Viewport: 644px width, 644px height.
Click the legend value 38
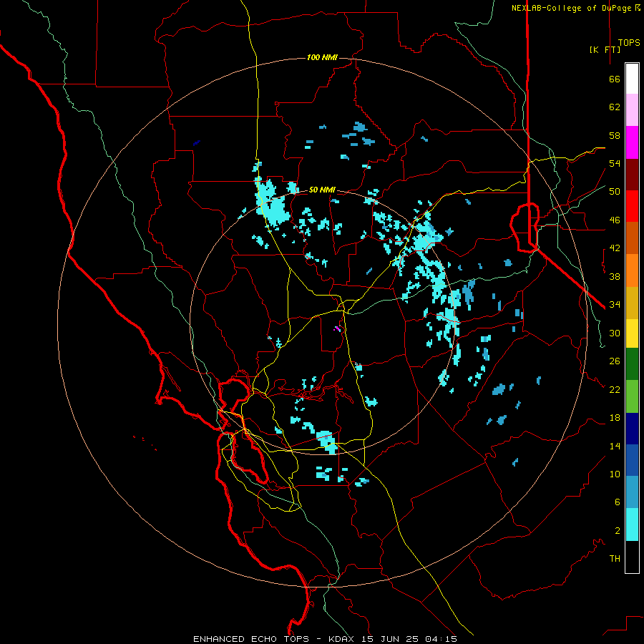615,276
